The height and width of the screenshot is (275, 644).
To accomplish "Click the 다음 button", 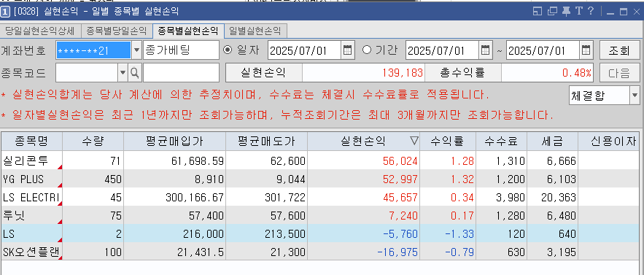I will coord(620,73).
